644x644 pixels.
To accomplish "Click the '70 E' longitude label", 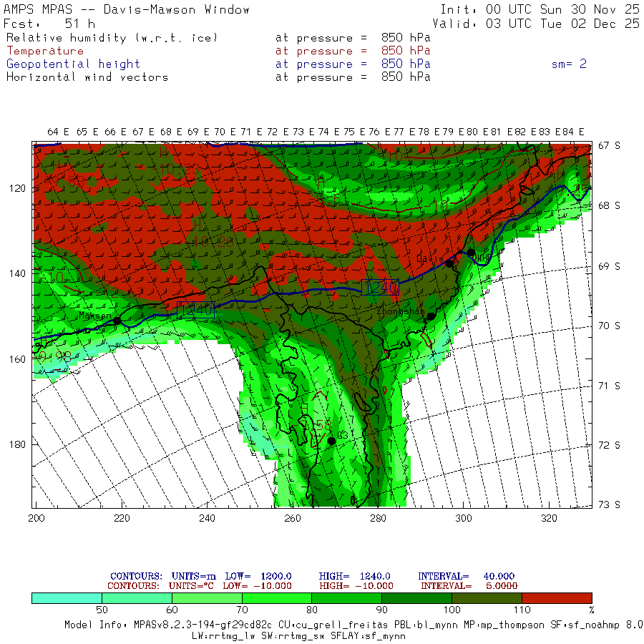I will pyautogui.click(x=225, y=132).
